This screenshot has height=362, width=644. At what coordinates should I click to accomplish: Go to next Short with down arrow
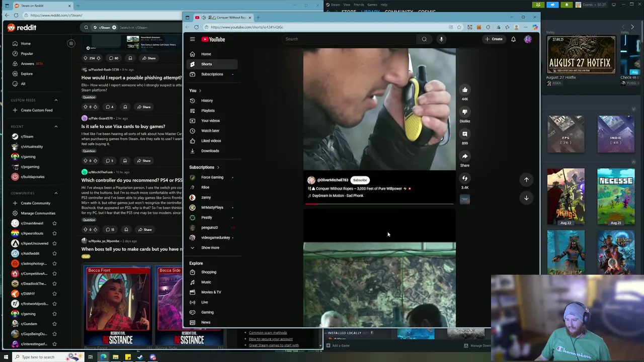526,198
